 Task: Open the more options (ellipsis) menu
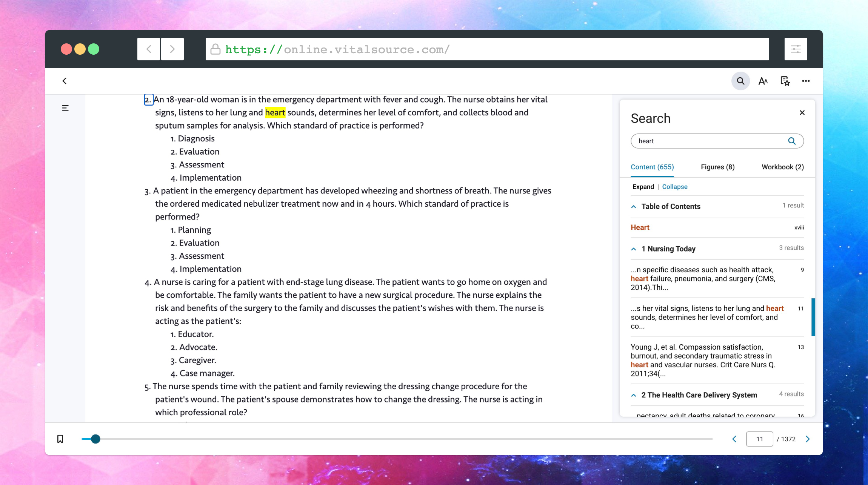coord(806,81)
